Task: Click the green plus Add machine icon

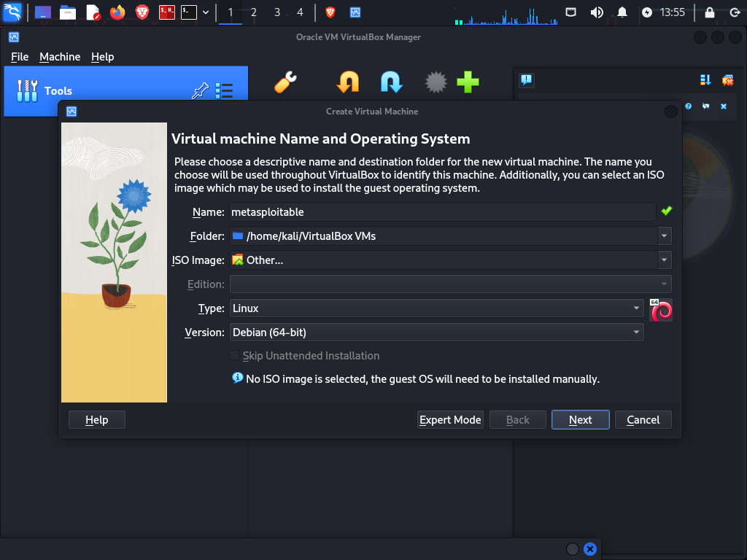Action: 468,82
